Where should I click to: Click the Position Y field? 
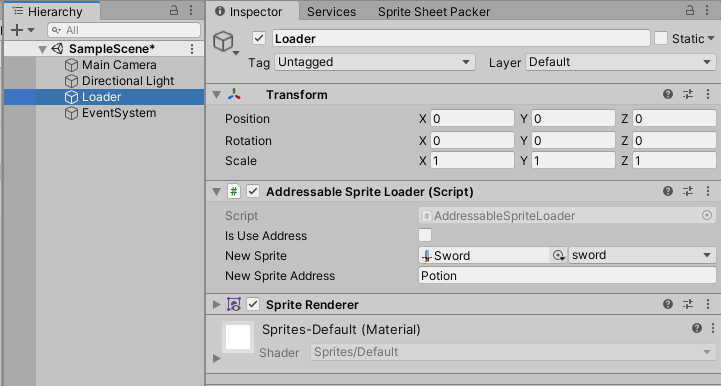[x=573, y=119]
